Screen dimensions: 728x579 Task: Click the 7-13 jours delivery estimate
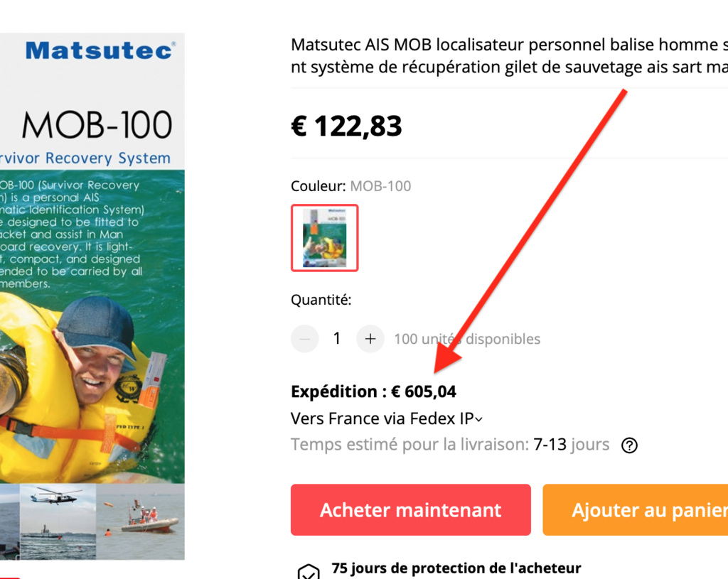571,445
